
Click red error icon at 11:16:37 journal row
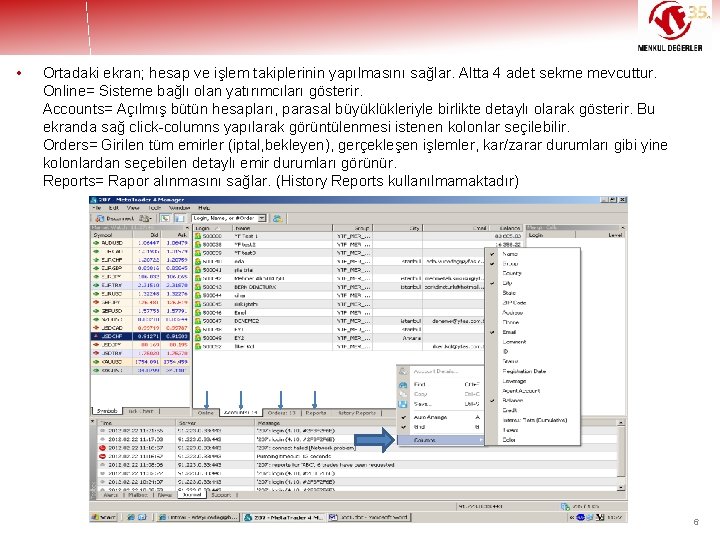tap(102, 448)
